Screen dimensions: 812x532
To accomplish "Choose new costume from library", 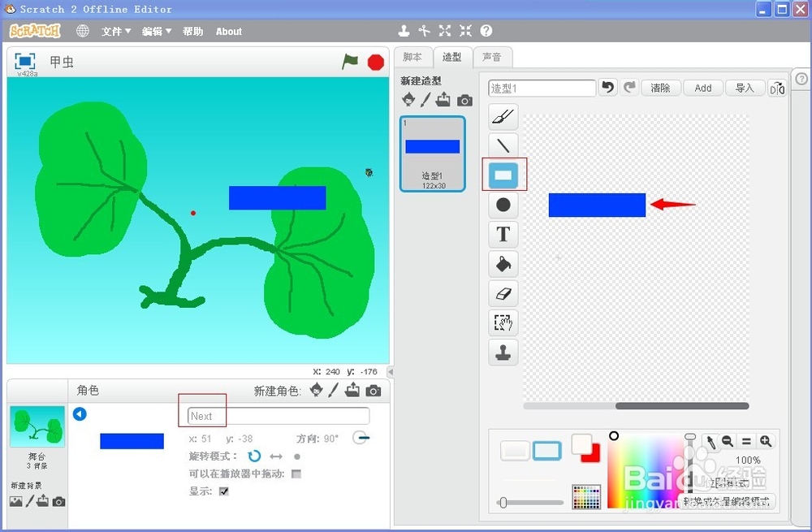I will (408, 99).
